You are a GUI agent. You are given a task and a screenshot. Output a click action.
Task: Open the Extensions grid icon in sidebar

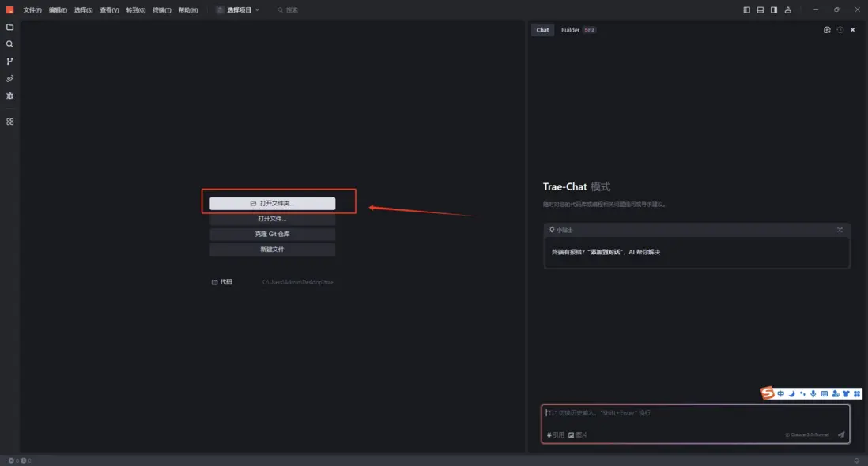(x=10, y=122)
